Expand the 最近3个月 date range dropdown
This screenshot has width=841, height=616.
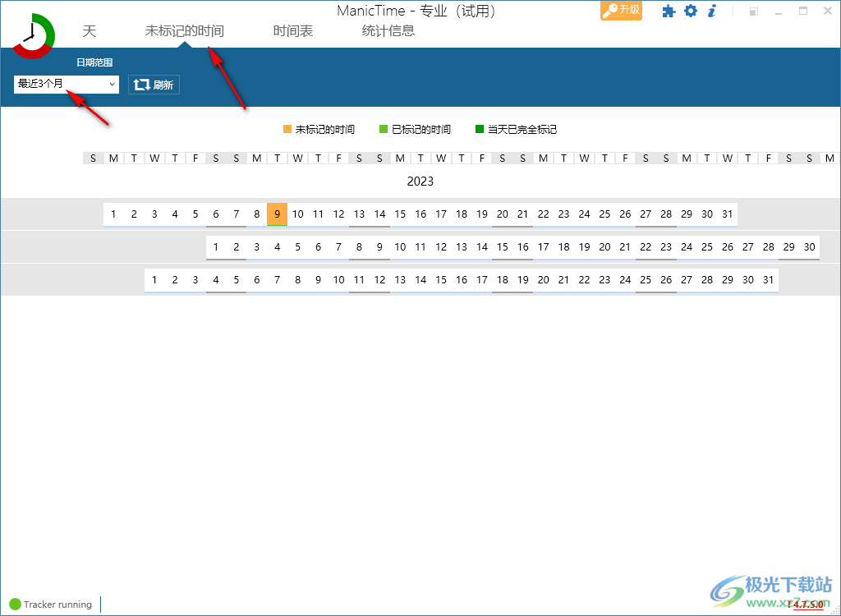point(67,85)
